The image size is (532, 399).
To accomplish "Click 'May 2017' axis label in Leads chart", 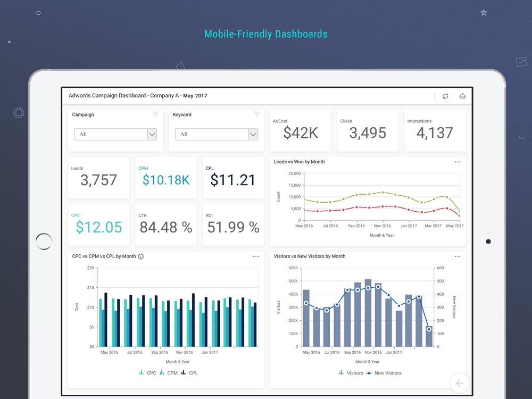I will click(455, 226).
